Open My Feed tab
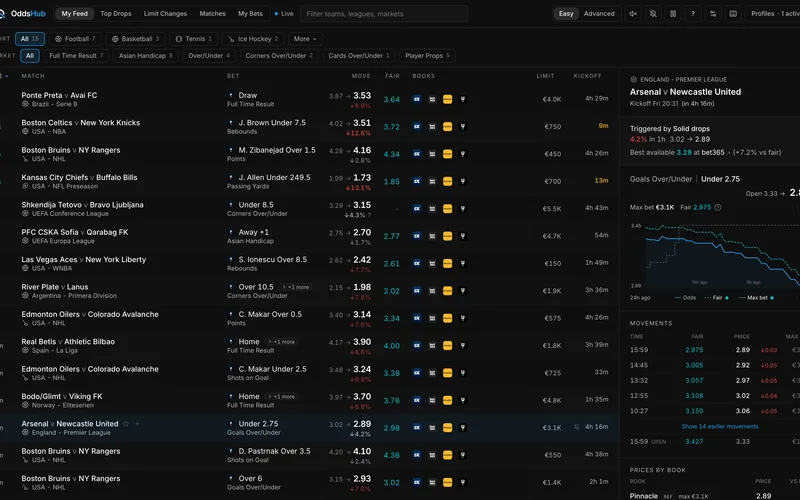Screen dimensions: 800x500 point(74,14)
